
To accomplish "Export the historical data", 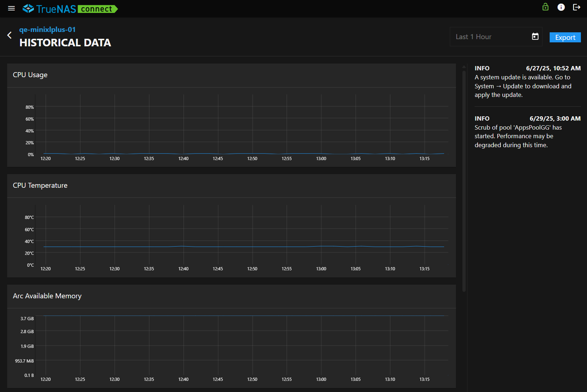I will coord(565,37).
